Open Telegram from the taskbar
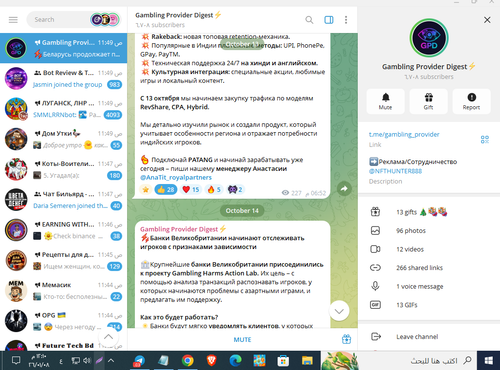Viewport: 500px width, 370px height. click(139, 361)
